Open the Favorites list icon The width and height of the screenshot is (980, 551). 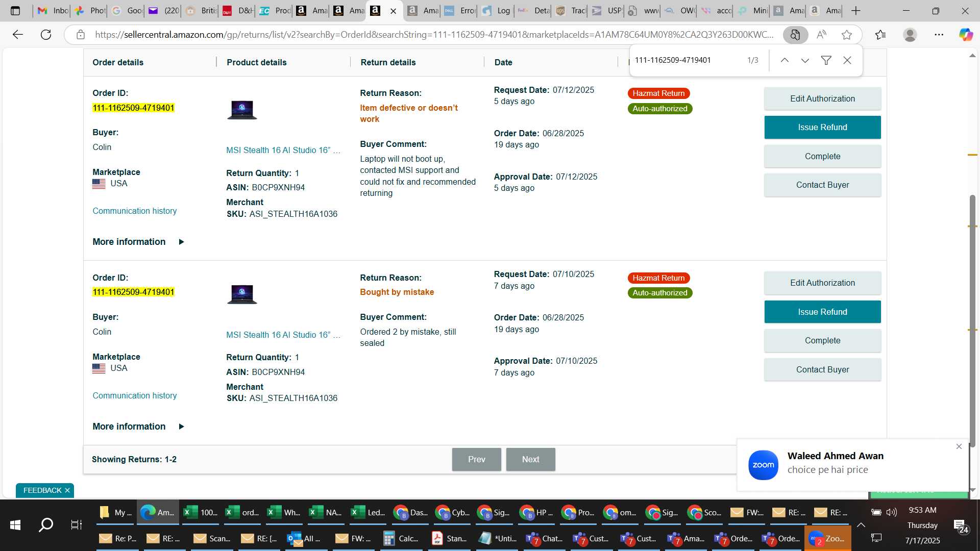880,35
